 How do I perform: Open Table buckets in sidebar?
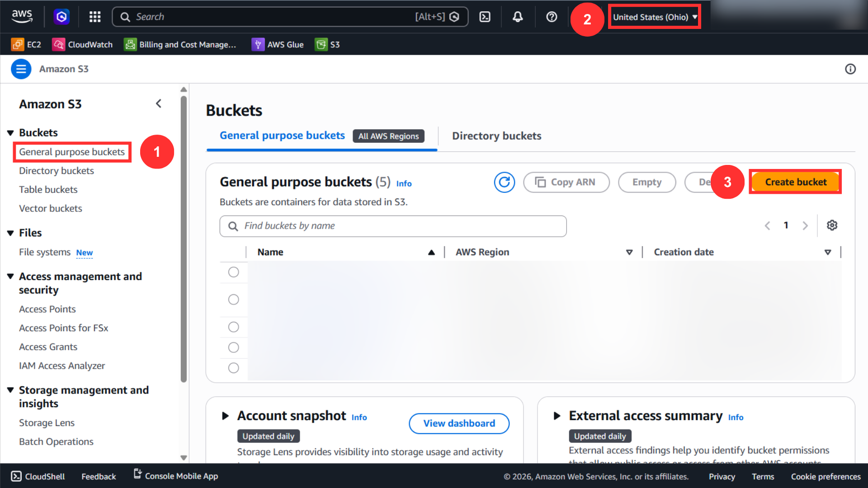48,190
